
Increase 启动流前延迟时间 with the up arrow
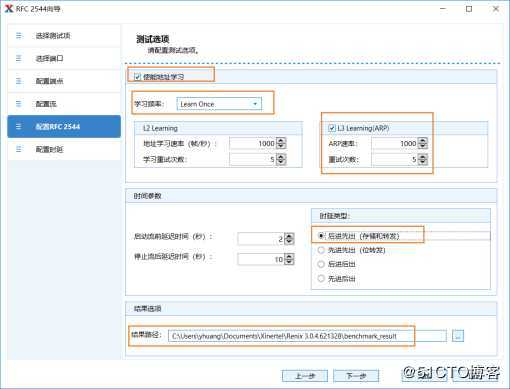tap(289, 236)
